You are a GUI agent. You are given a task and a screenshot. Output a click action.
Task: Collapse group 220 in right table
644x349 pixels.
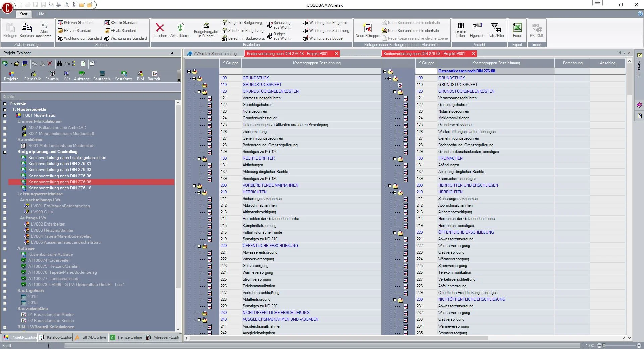point(395,233)
